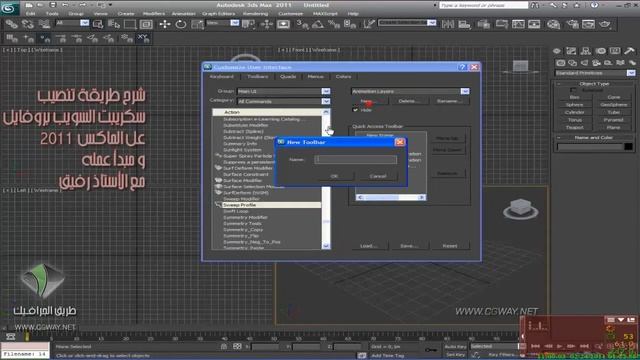Open the Group dropdown set to Main UI

click(x=284, y=91)
